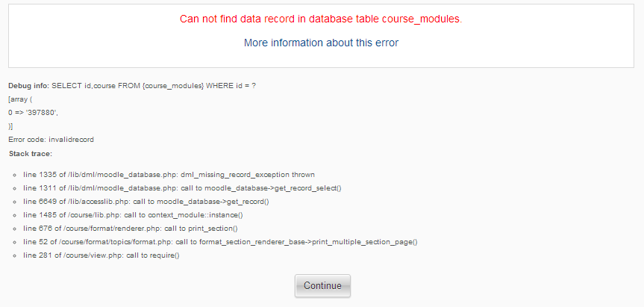
Task: Click the Continue button
Action: [x=322, y=285]
